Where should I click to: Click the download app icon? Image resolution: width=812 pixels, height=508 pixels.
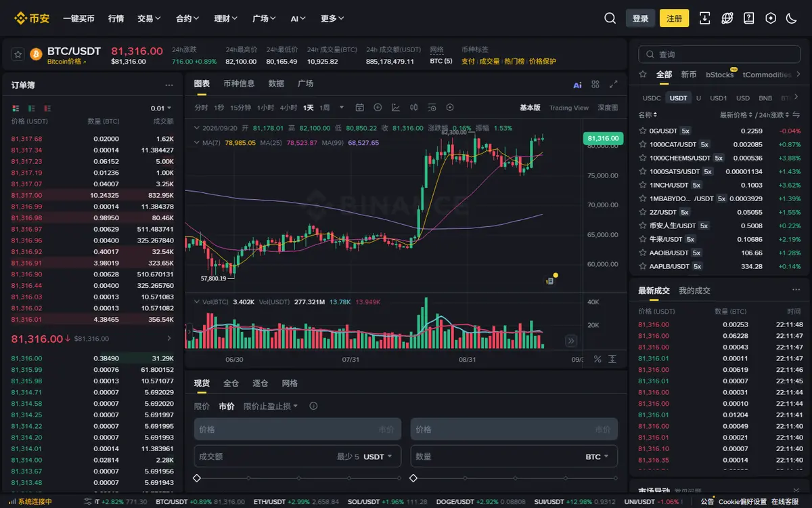click(704, 18)
